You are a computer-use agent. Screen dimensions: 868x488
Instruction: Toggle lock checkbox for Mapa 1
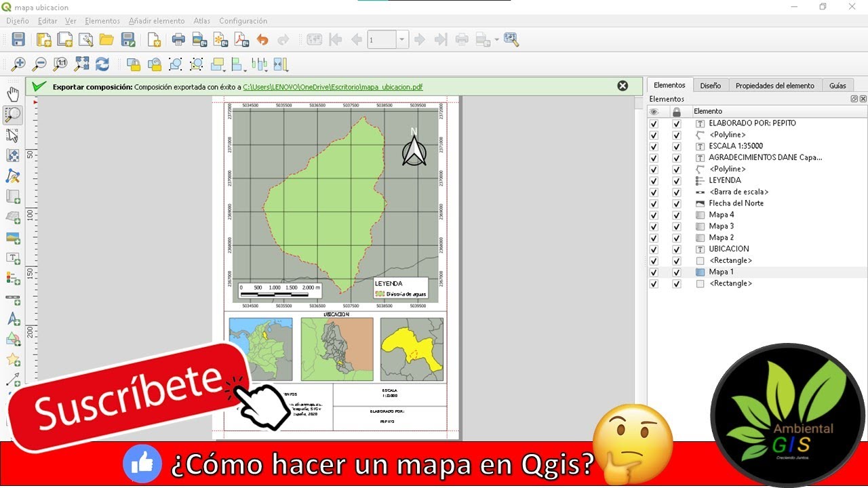click(676, 272)
